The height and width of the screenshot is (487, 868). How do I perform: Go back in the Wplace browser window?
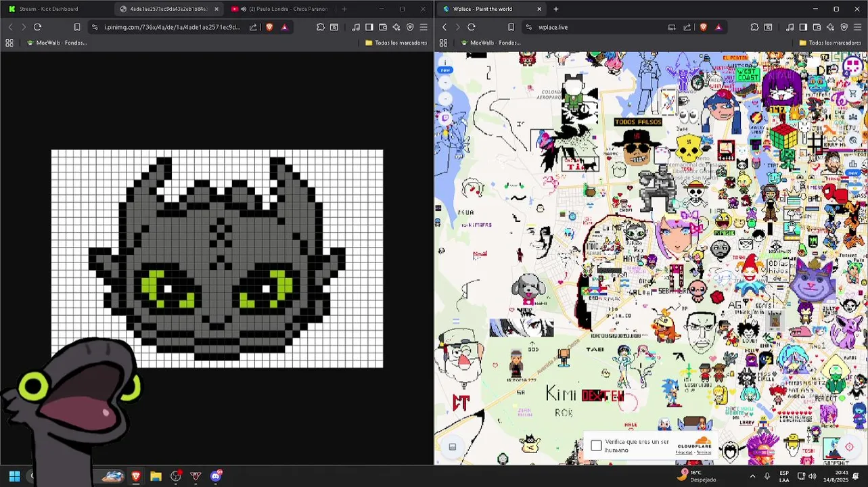pos(444,27)
